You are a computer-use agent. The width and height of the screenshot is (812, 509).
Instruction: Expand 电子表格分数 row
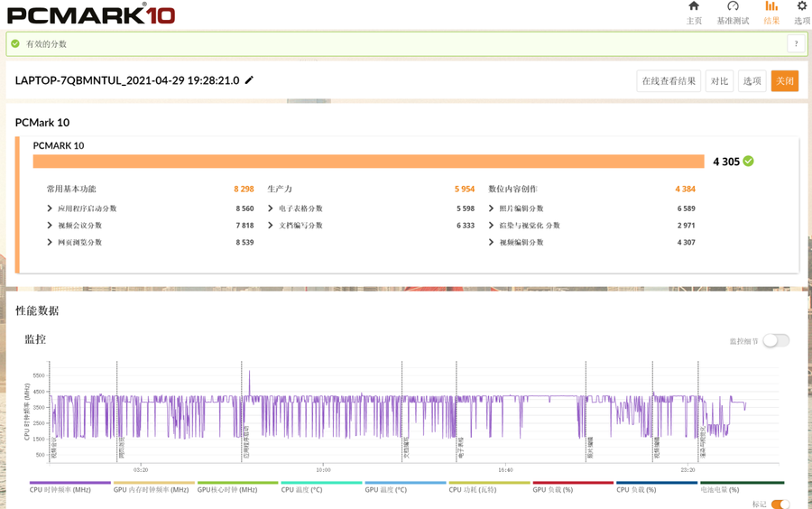[x=271, y=208]
